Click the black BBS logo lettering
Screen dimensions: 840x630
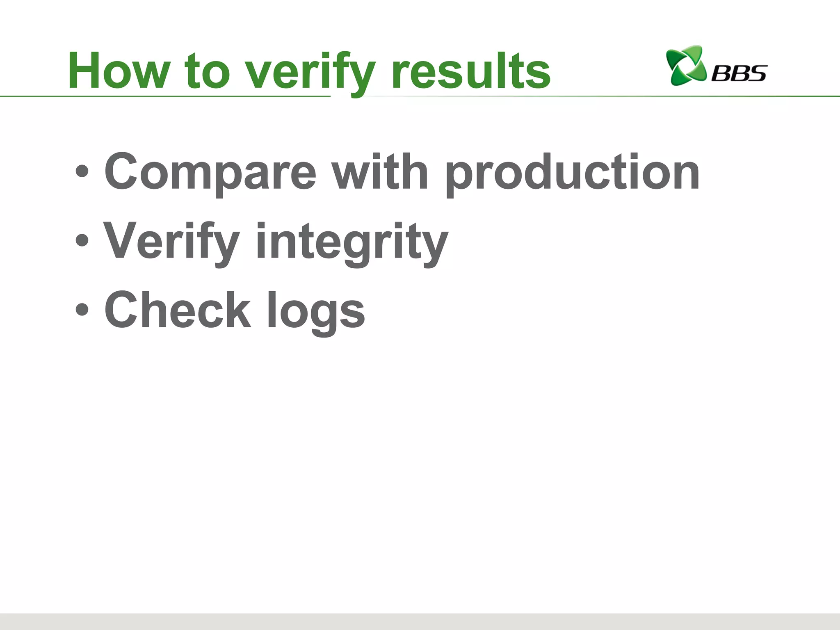(x=738, y=73)
